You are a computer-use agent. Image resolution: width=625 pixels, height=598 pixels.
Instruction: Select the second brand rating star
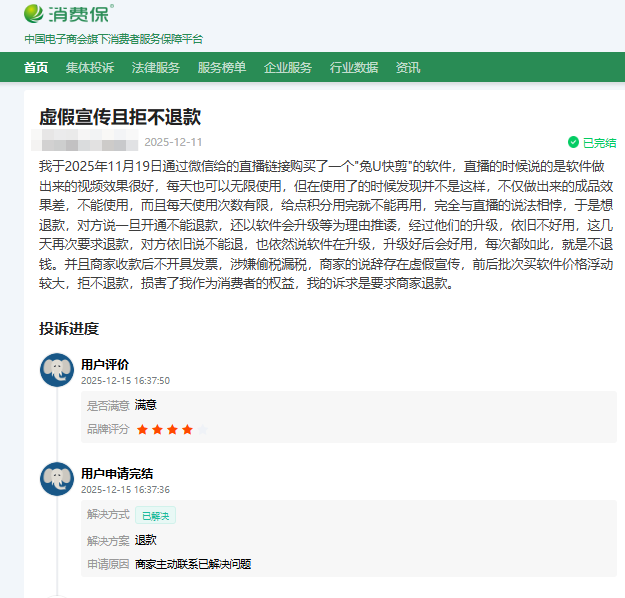157,430
